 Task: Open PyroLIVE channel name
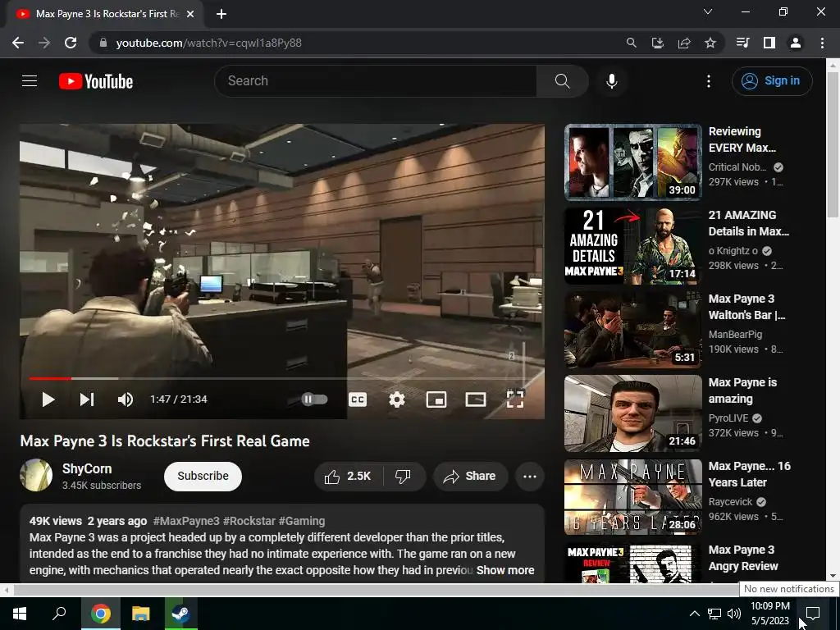coord(728,418)
